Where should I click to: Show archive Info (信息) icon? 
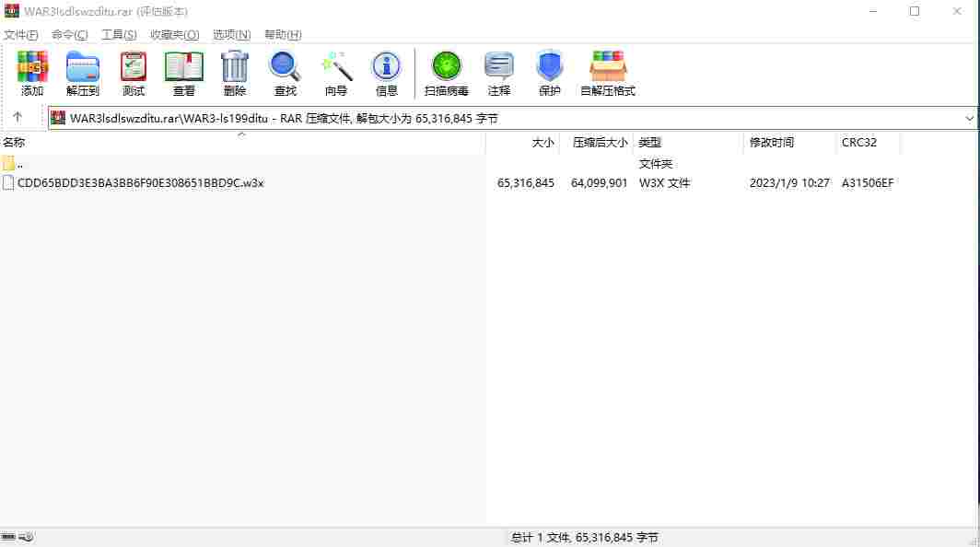tap(386, 73)
